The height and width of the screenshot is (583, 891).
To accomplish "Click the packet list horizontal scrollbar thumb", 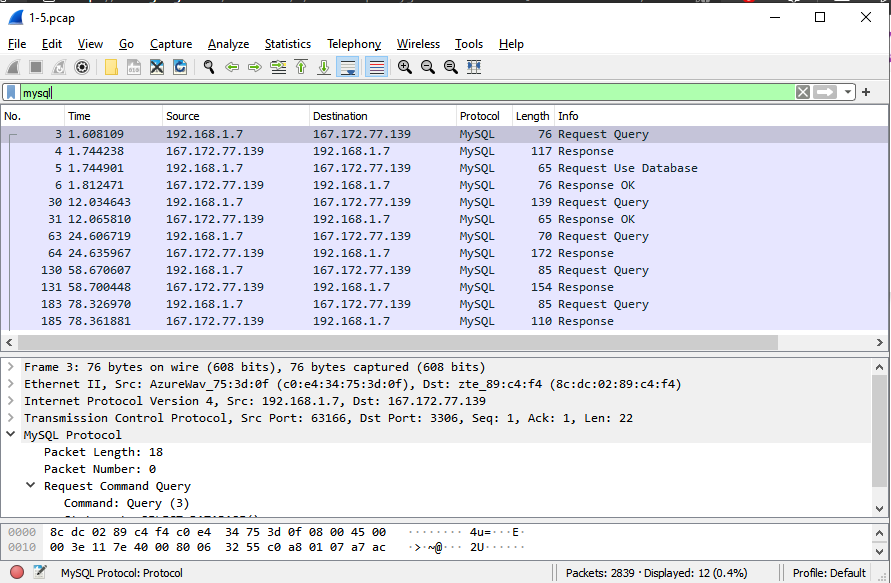I will point(398,343).
